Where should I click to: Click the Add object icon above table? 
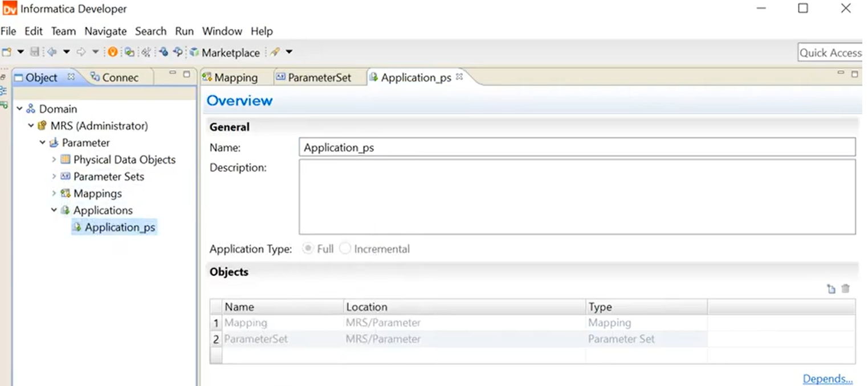coord(831,289)
